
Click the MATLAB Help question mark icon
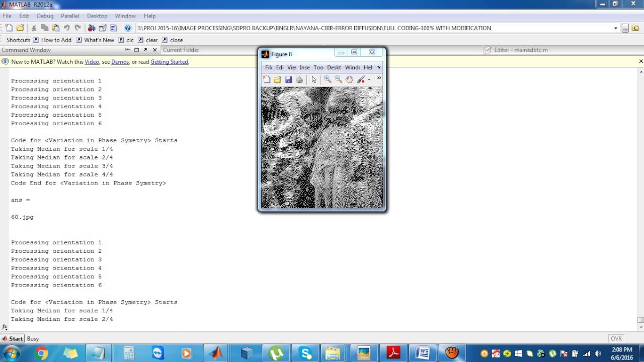click(128, 28)
